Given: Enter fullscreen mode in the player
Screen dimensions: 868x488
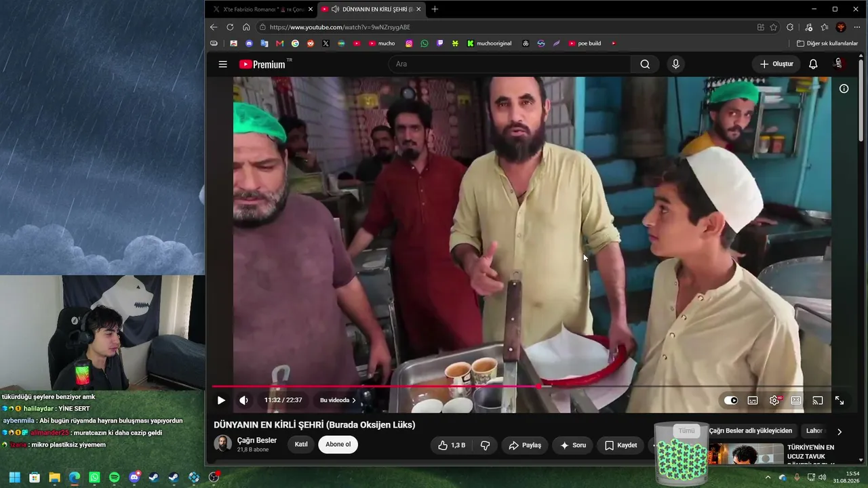Looking at the screenshot, I should 840,401.
